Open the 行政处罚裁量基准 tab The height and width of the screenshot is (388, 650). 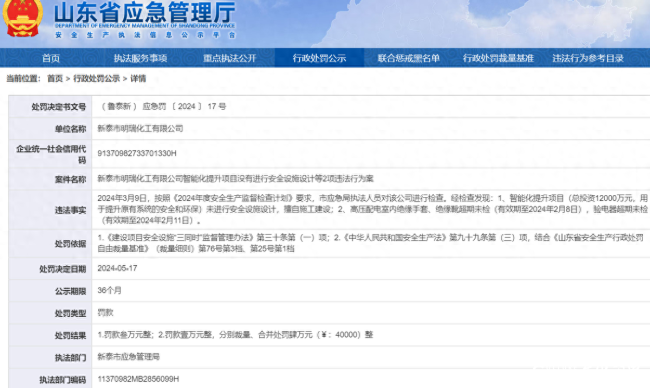tap(498, 58)
